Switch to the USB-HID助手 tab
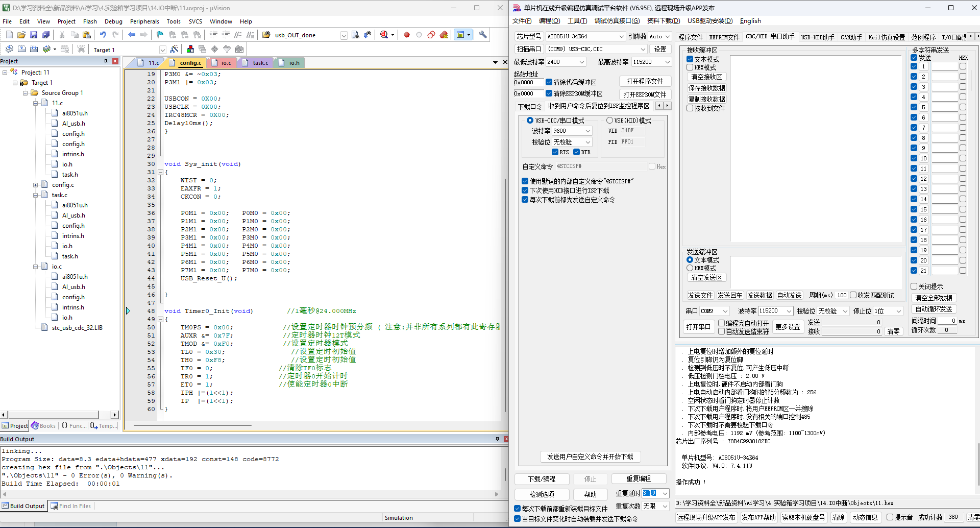This screenshot has width=980, height=528. coord(818,37)
